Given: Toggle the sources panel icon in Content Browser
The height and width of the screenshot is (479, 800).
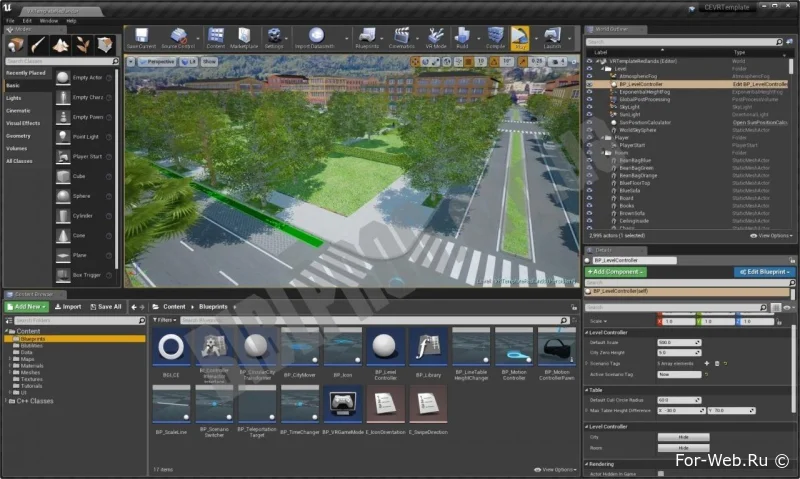Looking at the screenshot, I should pyautogui.click(x=9, y=320).
